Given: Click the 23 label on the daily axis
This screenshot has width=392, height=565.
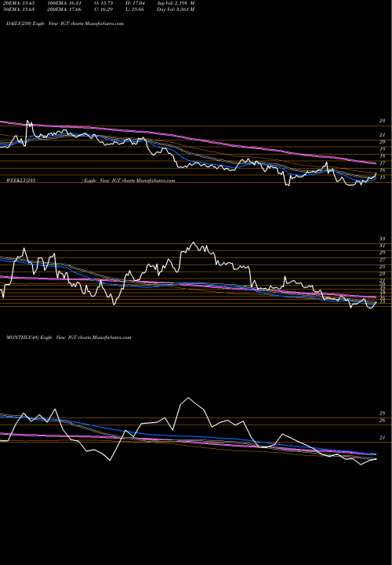Looking at the screenshot, I should click(382, 121).
